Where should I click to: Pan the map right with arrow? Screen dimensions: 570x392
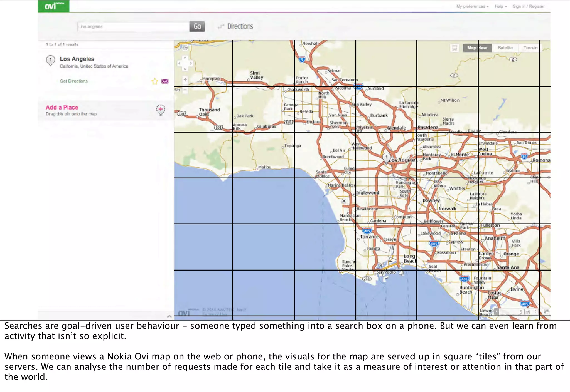(x=191, y=63)
